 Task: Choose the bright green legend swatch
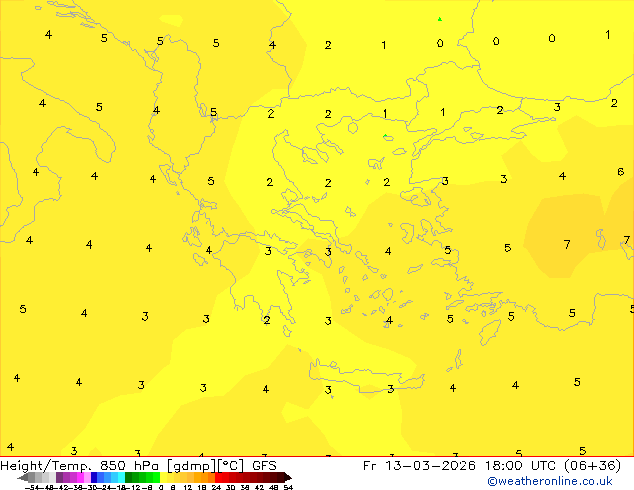156,477
